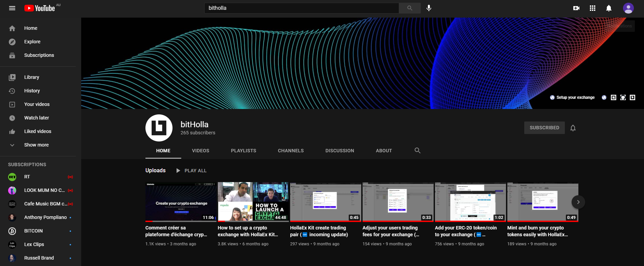This screenshot has height=266, width=644.
Task: Open the YouTube apps grid icon
Action: [593, 8]
